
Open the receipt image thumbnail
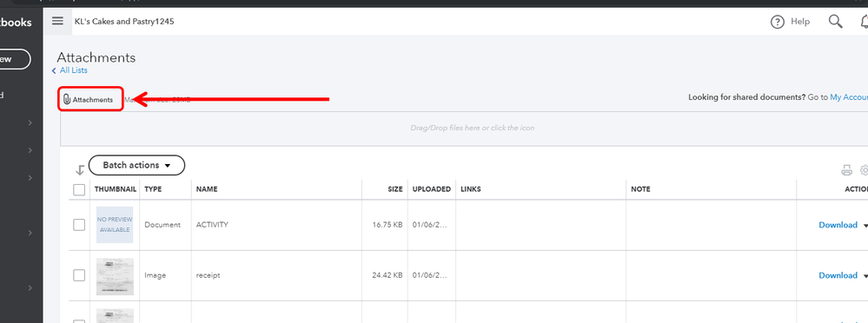coord(115,275)
